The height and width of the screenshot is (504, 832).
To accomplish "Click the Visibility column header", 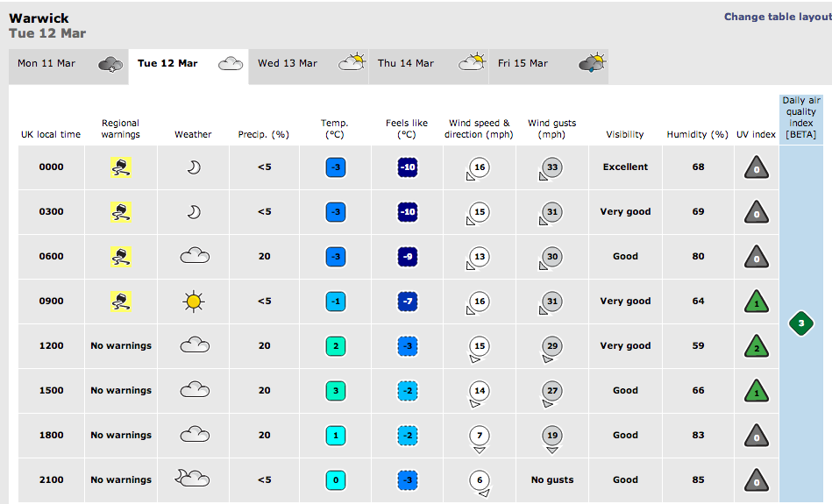I will point(625,134).
